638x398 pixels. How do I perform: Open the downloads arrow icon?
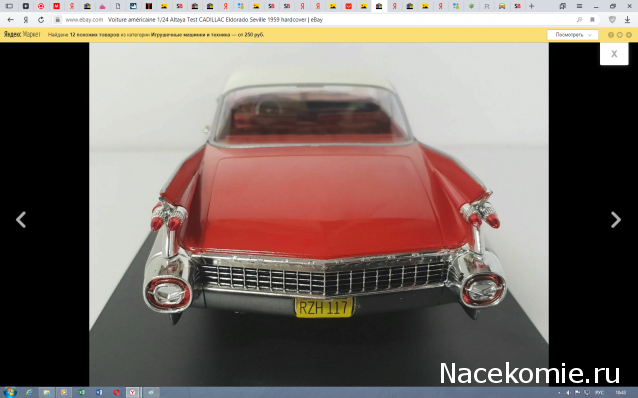tap(627, 20)
